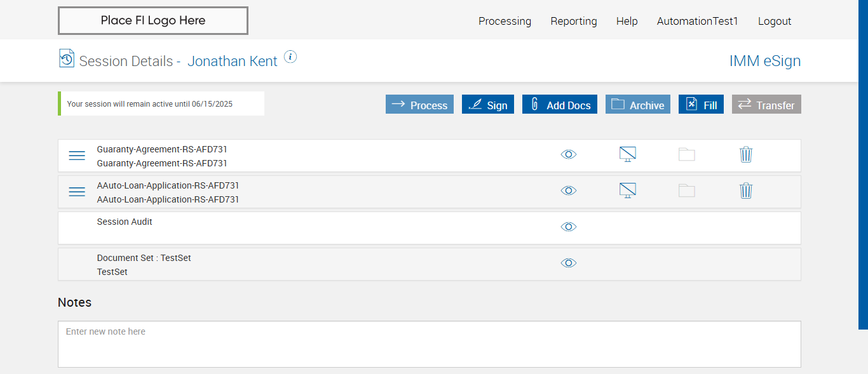868x374 pixels.
Task: Click the folder icon in Guaranty-Agreement row
Action: coord(687,154)
